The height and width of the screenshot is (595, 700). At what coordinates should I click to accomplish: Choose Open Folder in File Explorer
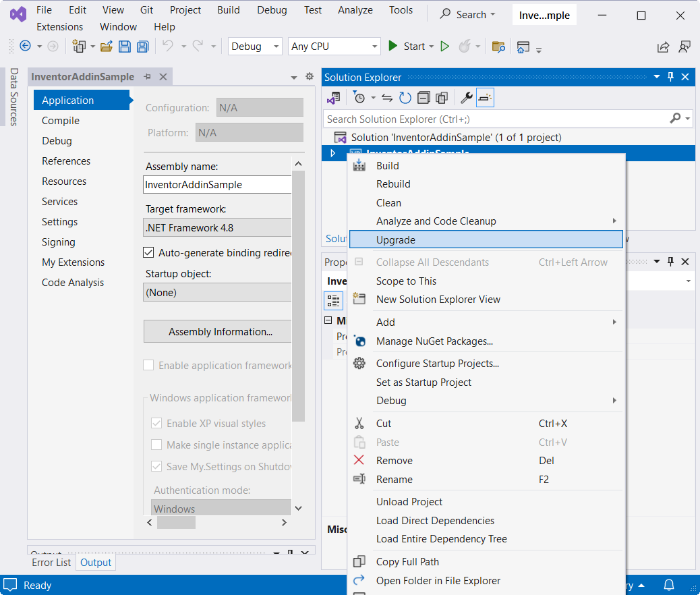tap(486, 580)
